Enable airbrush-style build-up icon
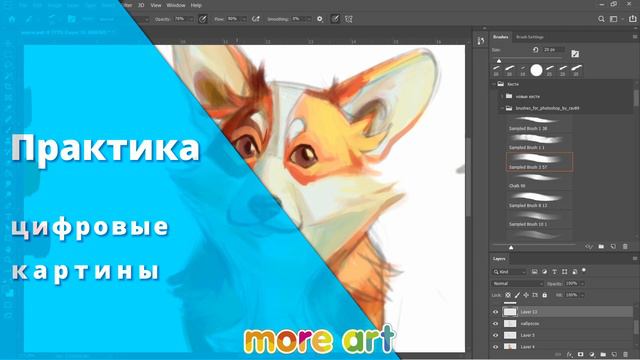The height and width of the screenshot is (360, 640). tap(256, 19)
